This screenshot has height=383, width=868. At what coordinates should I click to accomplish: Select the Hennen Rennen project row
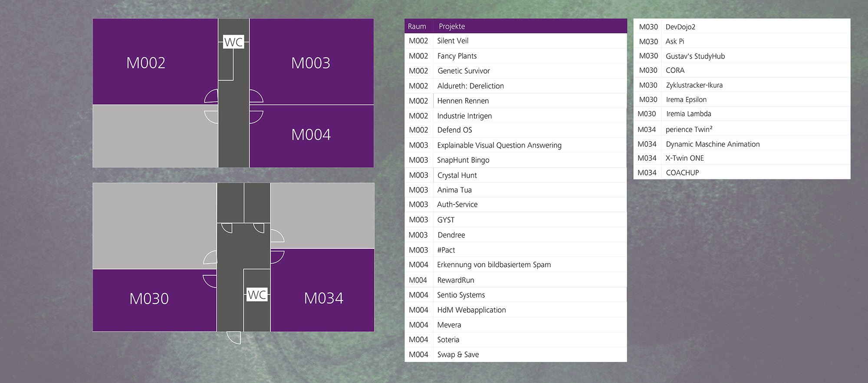point(463,101)
